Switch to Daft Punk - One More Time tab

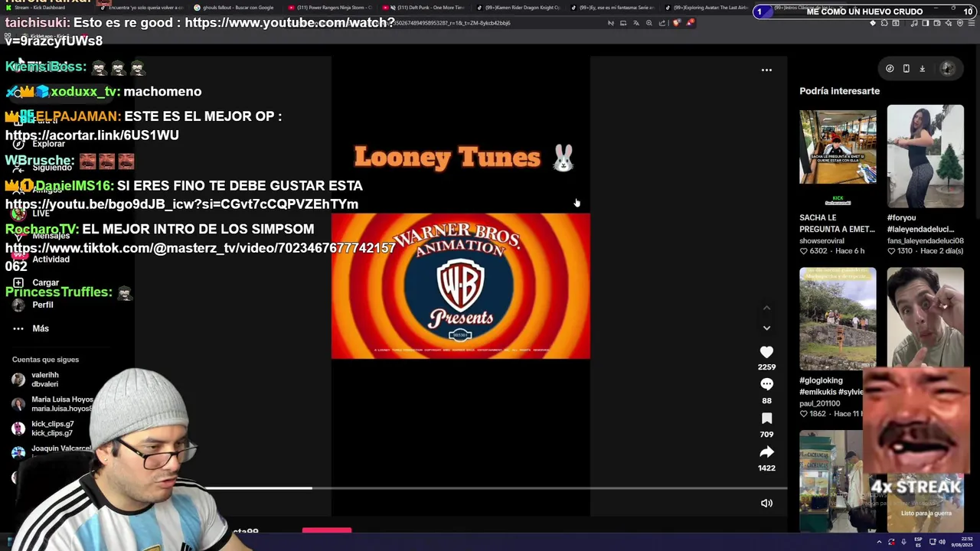[x=425, y=8]
